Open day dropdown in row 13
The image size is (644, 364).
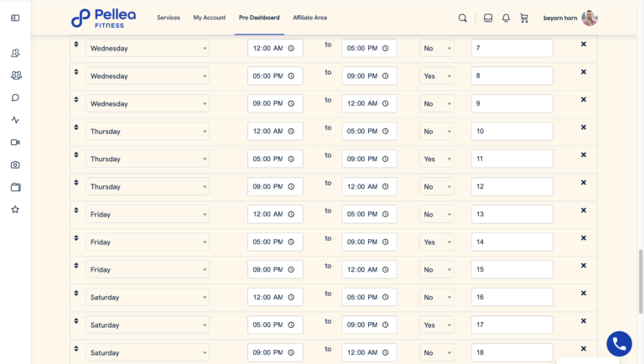point(148,214)
